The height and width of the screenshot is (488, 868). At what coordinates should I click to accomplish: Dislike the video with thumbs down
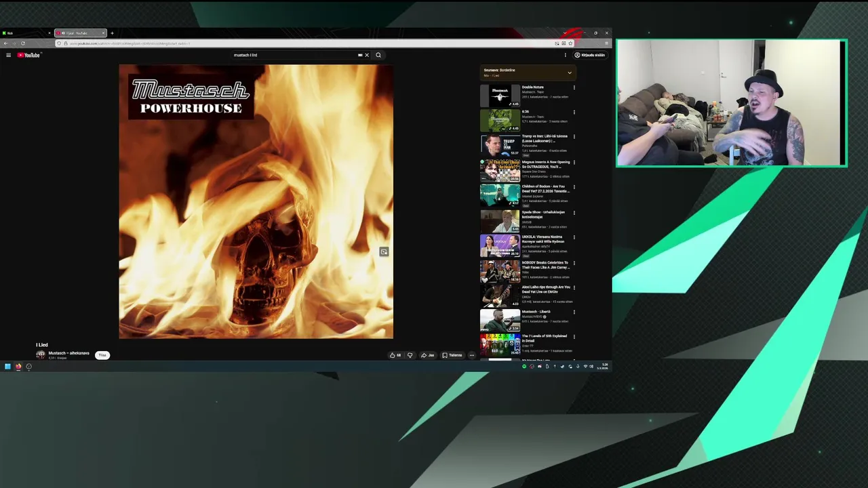tap(410, 355)
